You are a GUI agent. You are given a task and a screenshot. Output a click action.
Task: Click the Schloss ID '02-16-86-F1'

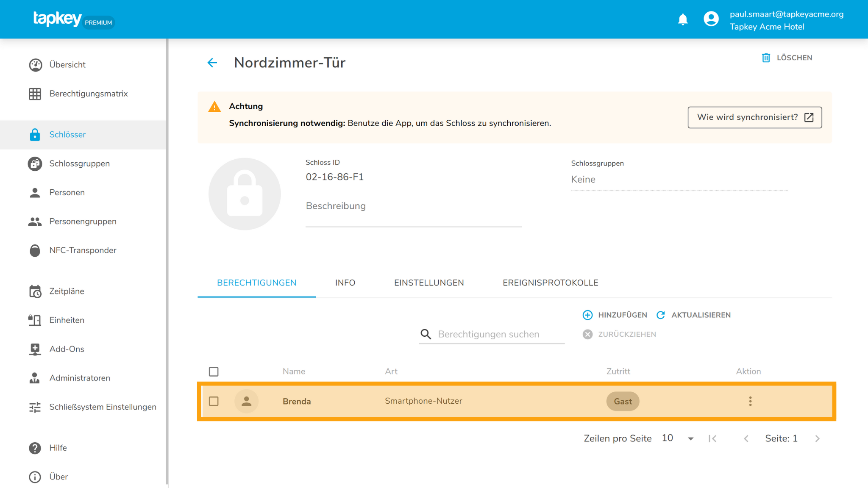[335, 177]
